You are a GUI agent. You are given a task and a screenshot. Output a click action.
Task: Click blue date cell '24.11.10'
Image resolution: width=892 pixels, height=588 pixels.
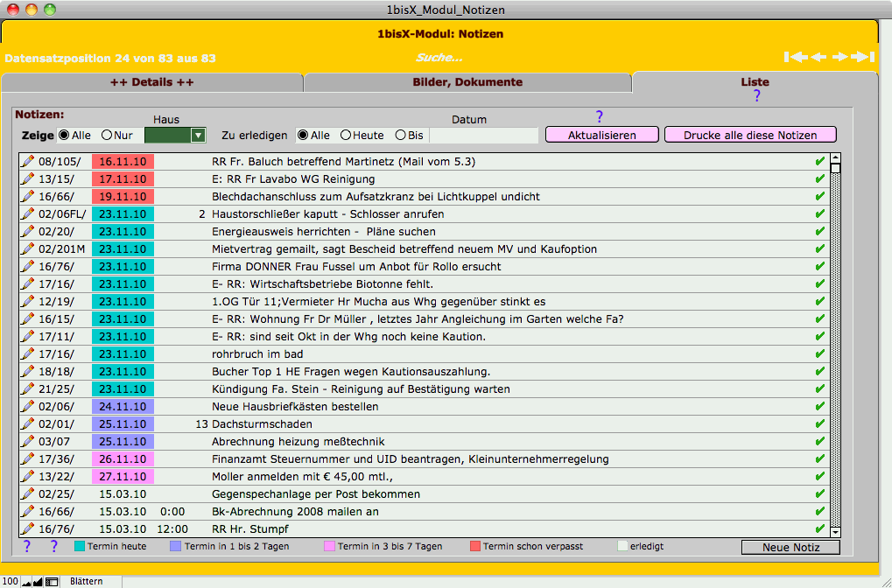pos(123,407)
